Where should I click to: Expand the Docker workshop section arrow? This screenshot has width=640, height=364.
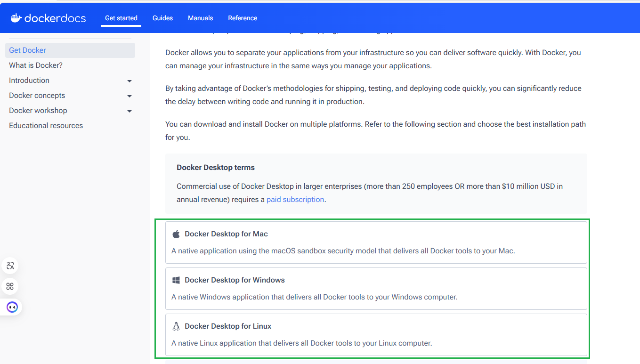pos(130,111)
